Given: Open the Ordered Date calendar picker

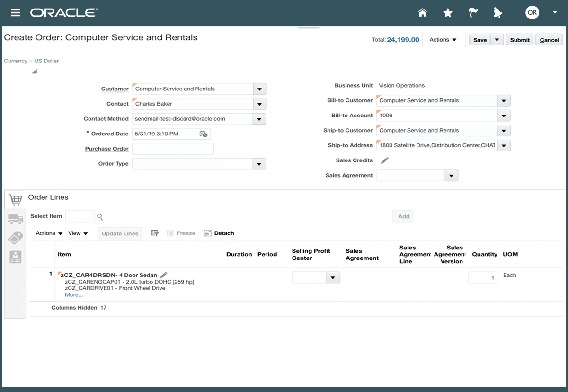Looking at the screenshot, I should click(x=203, y=134).
